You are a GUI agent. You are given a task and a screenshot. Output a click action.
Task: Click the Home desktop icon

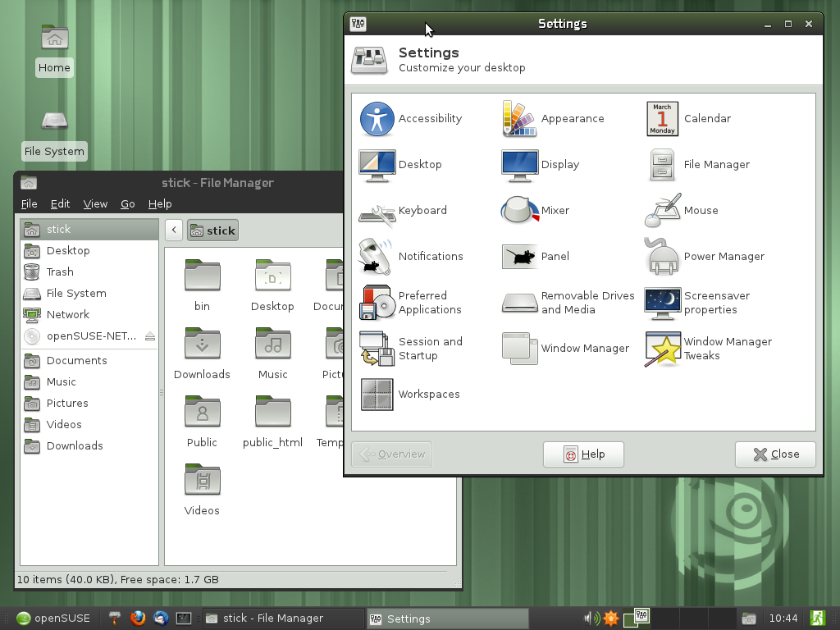(54, 39)
